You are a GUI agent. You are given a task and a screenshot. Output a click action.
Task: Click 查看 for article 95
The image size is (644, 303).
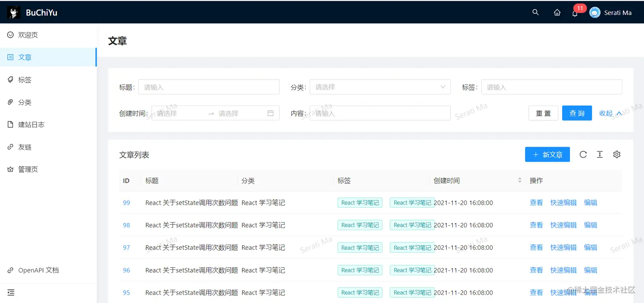click(x=536, y=293)
